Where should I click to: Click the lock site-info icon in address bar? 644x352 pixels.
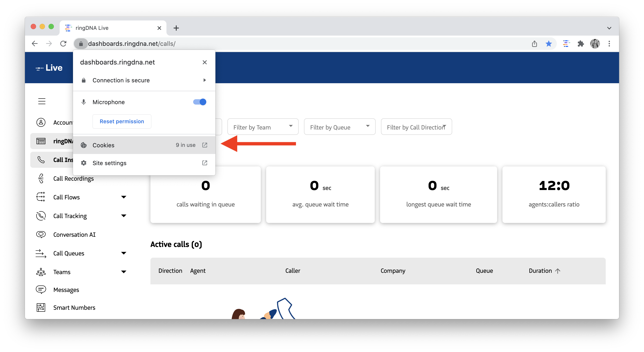pyautogui.click(x=81, y=44)
